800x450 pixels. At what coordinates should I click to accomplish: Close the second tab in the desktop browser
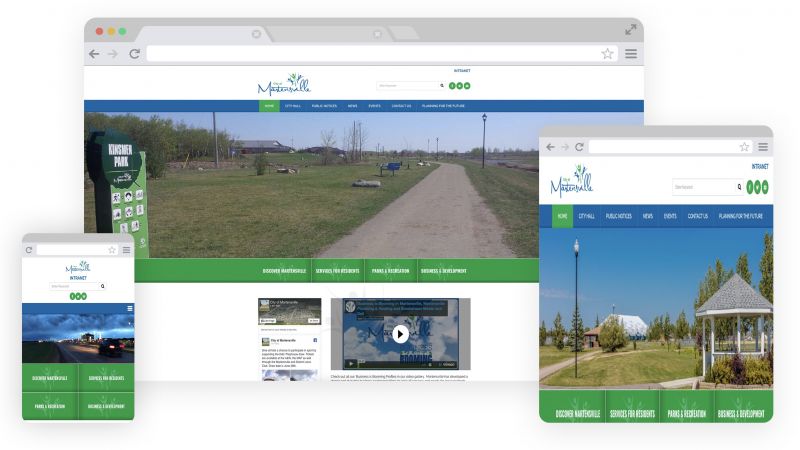(378, 34)
